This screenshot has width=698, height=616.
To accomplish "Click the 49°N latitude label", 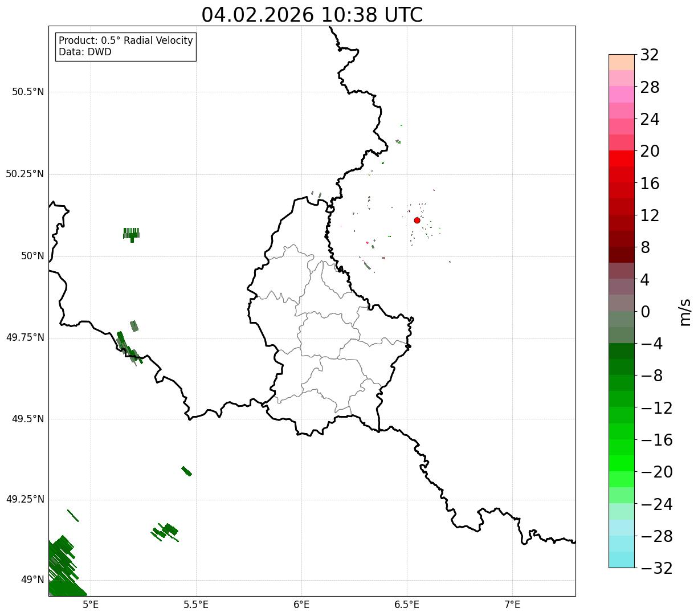I will [32, 580].
